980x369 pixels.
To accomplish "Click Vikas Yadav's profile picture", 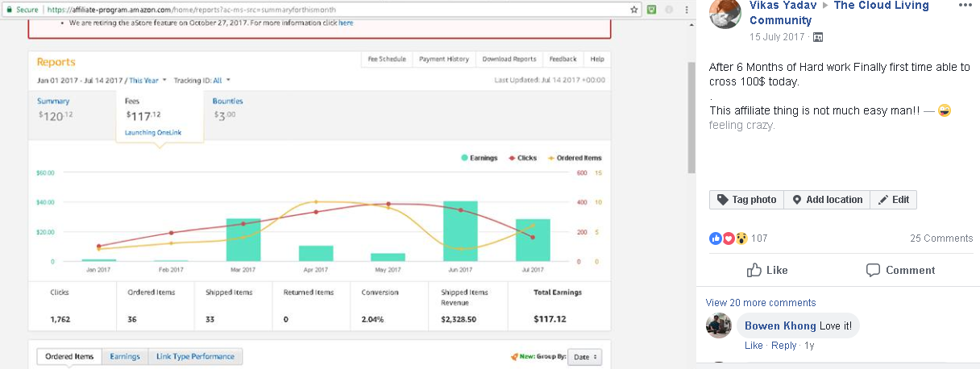I will (x=725, y=13).
